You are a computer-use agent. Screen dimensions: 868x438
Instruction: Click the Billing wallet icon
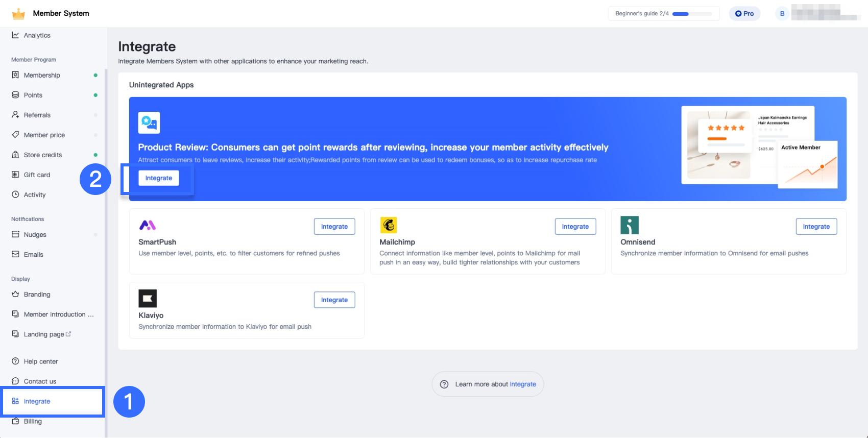(15, 421)
